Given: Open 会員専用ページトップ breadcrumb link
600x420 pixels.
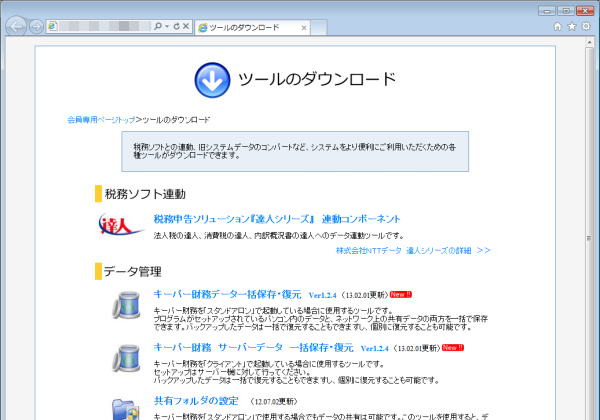Looking at the screenshot, I should coord(101,120).
